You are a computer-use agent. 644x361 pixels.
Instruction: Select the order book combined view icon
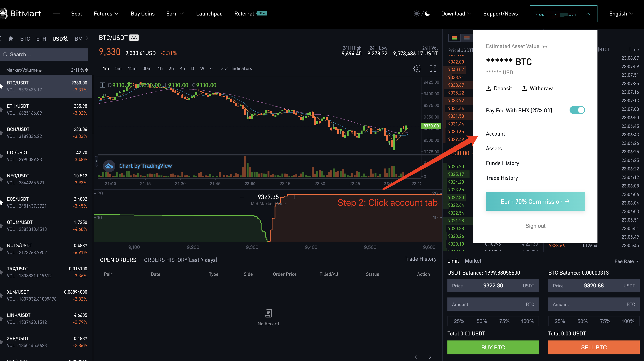click(454, 38)
